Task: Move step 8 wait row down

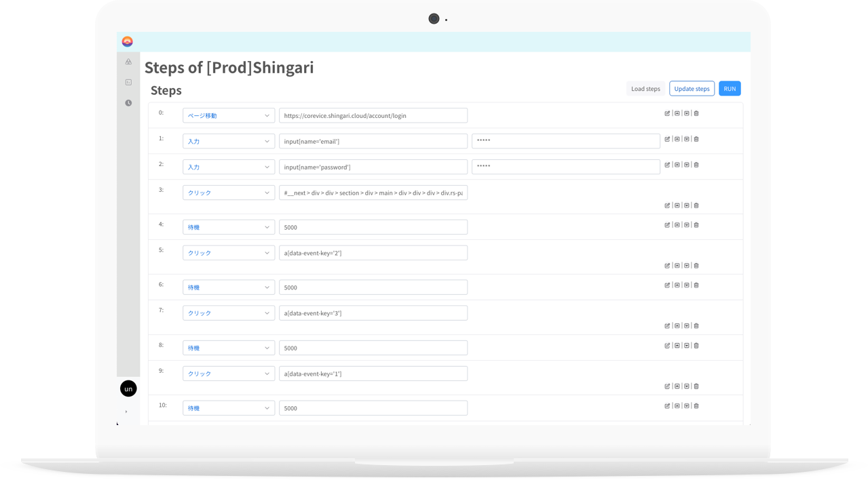Action: click(x=686, y=346)
